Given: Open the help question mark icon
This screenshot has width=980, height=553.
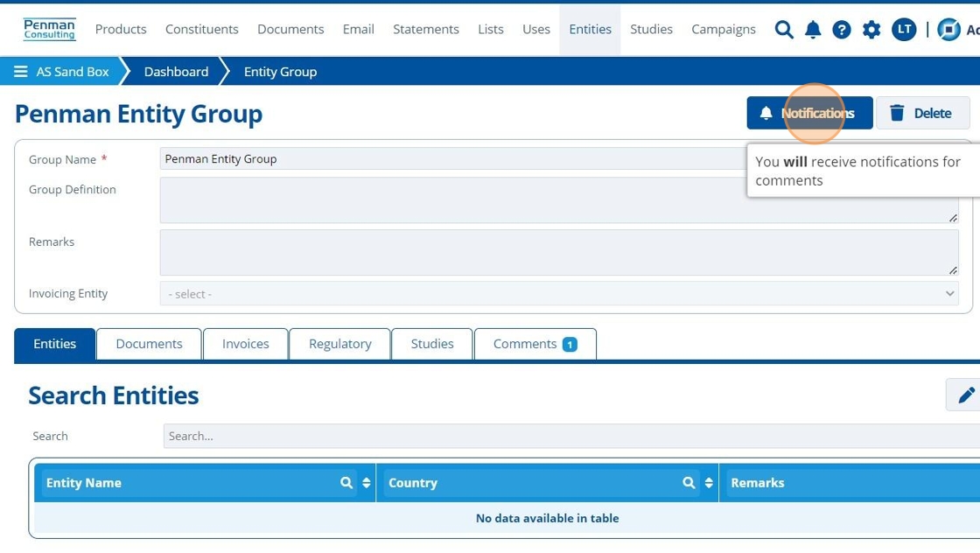Looking at the screenshot, I should pyautogui.click(x=842, y=30).
